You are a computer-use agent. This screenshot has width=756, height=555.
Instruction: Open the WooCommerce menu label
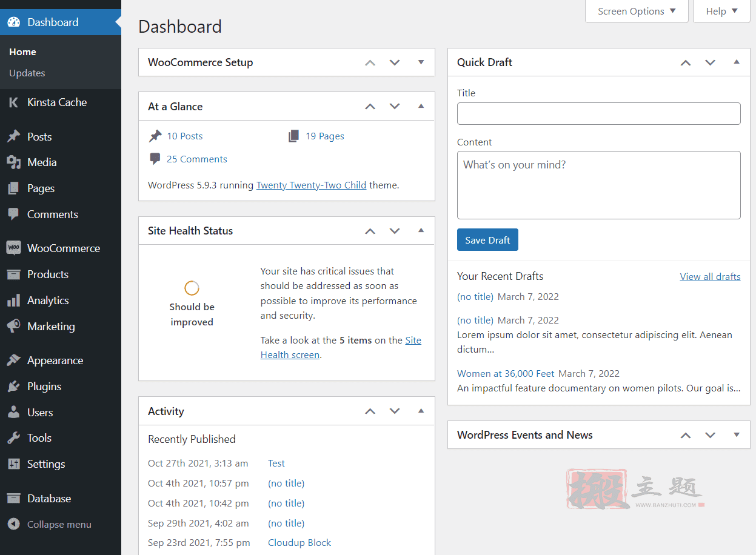coord(64,248)
